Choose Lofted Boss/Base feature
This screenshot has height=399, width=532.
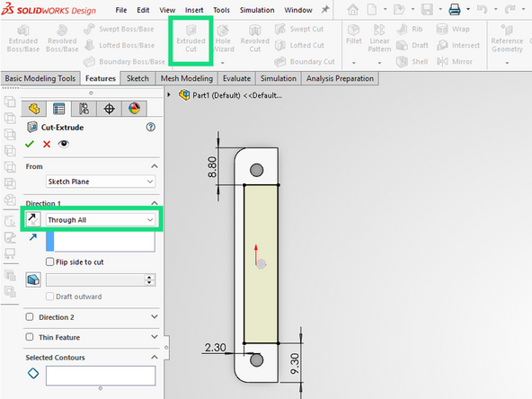coord(120,45)
